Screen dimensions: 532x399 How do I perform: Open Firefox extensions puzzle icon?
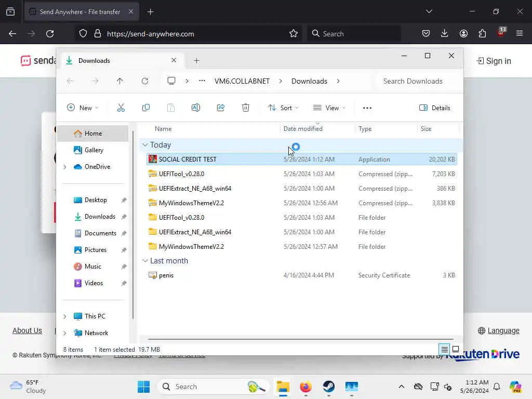(482, 34)
